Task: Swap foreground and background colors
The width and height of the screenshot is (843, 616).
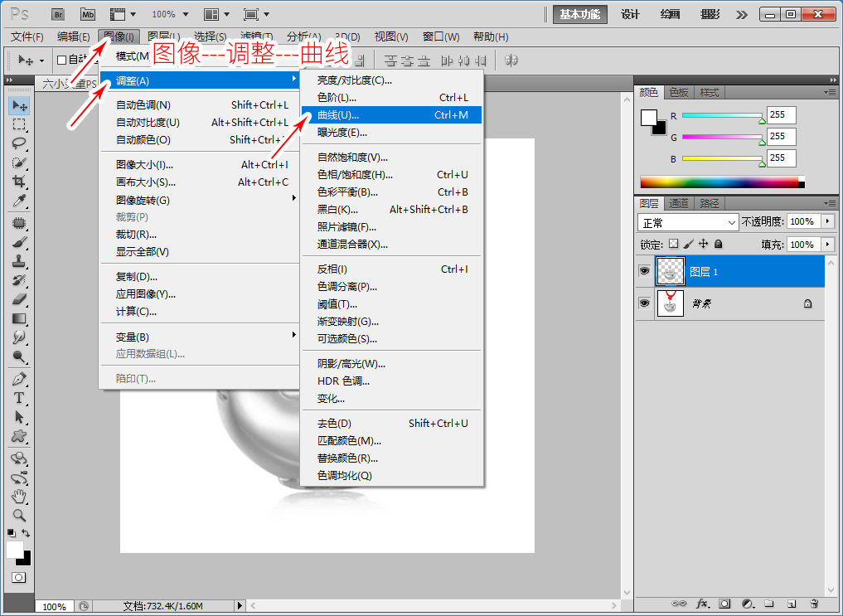Action: pos(26,533)
